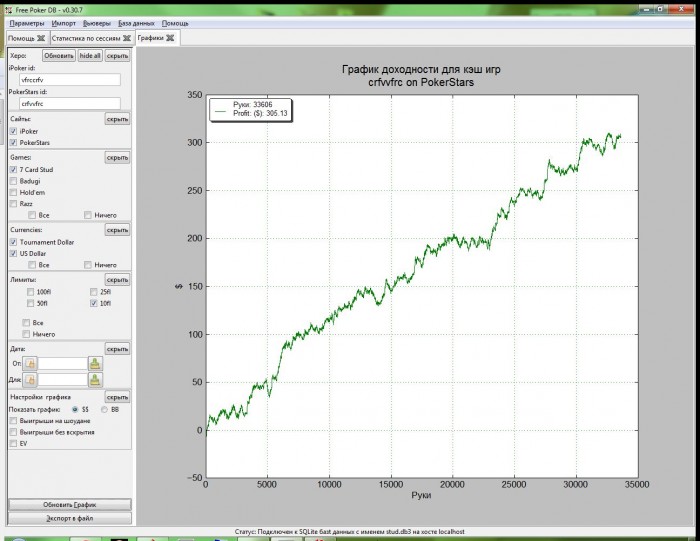The height and width of the screenshot is (541, 700).
Task: Click the Экспорт в файл button
Action: [x=70, y=518]
